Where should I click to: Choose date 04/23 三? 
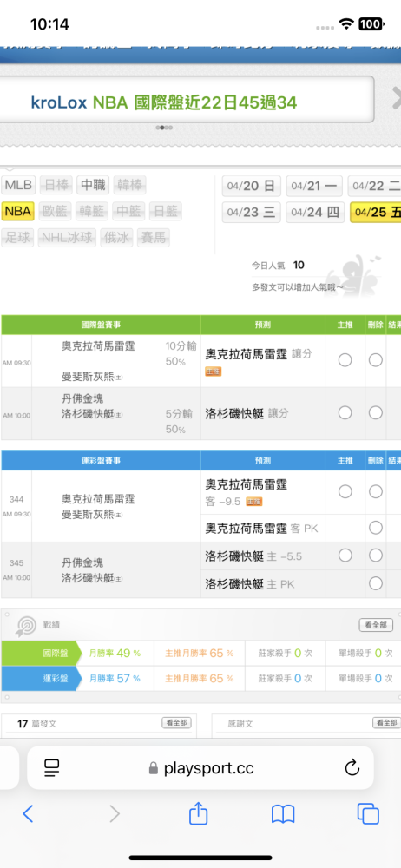[252, 212]
